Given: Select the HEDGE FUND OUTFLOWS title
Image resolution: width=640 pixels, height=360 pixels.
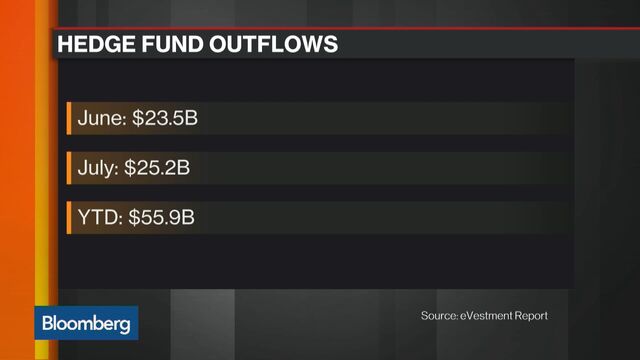Looking at the screenshot, I should pyautogui.click(x=198, y=44).
